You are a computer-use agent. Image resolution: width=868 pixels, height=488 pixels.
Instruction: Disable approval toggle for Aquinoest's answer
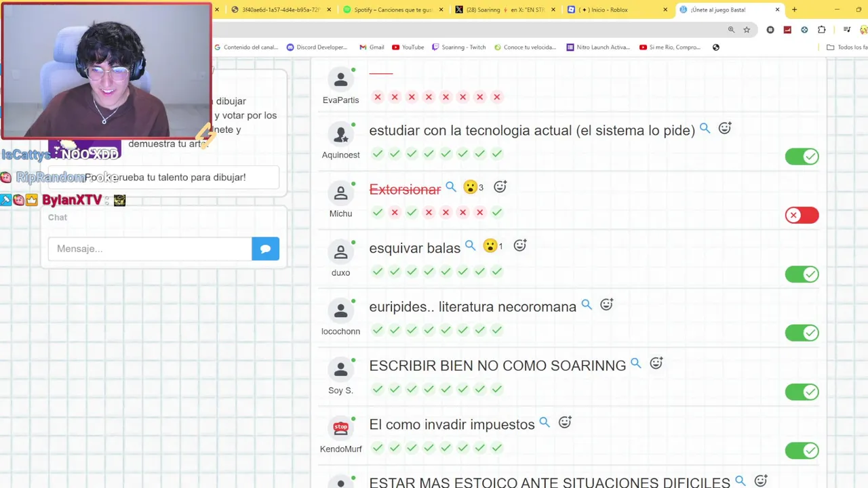tap(802, 157)
